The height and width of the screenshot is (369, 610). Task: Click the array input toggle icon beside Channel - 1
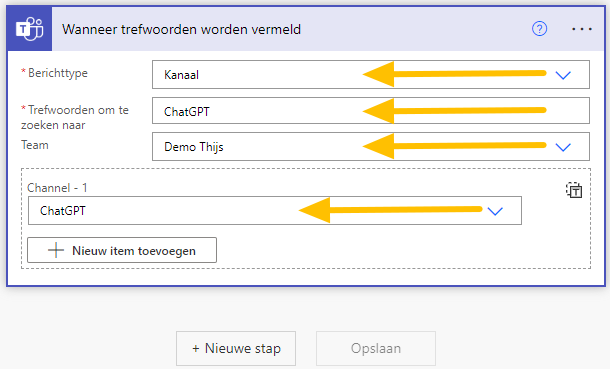[x=574, y=190]
